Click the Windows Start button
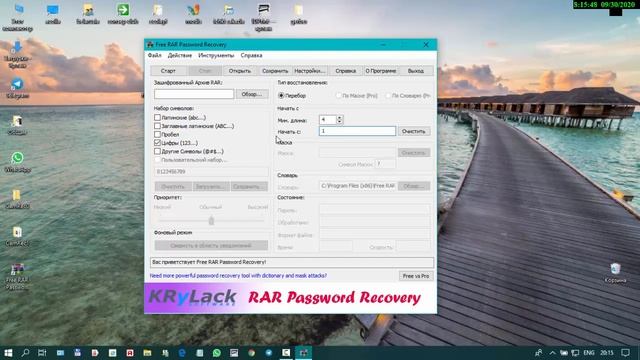 click(x=8, y=353)
